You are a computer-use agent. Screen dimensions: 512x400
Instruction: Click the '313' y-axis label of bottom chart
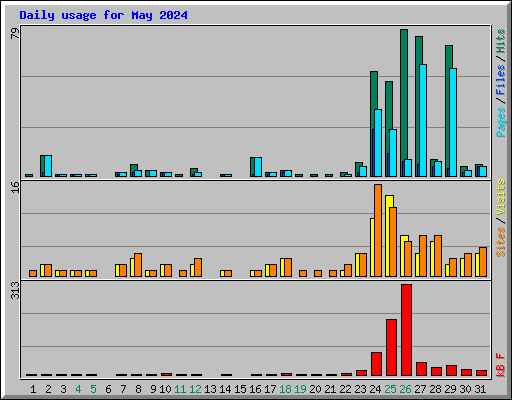click(15, 290)
